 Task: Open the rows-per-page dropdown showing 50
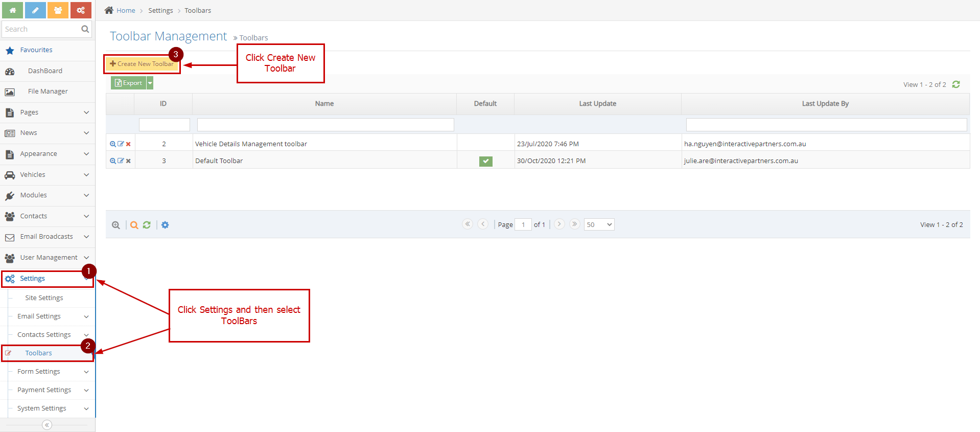point(599,224)
